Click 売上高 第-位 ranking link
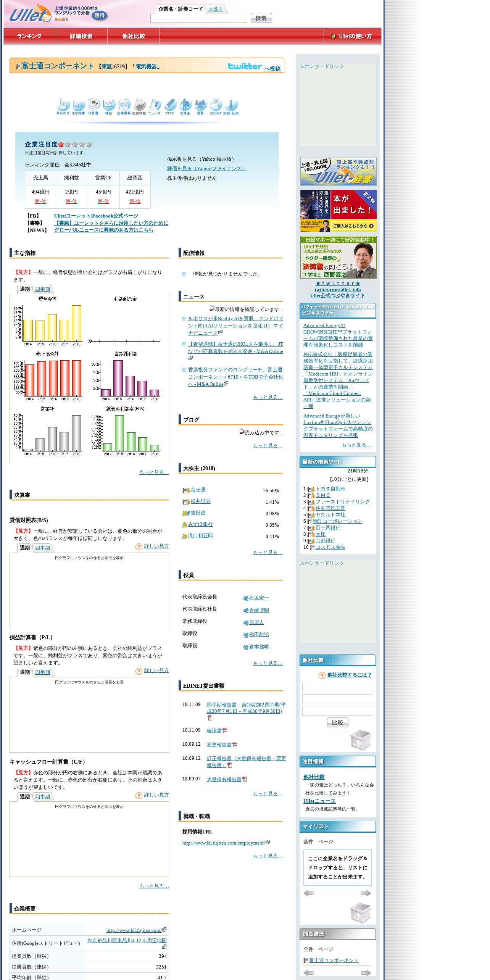Screen dimensions: 490x980 tap(40, 201)
